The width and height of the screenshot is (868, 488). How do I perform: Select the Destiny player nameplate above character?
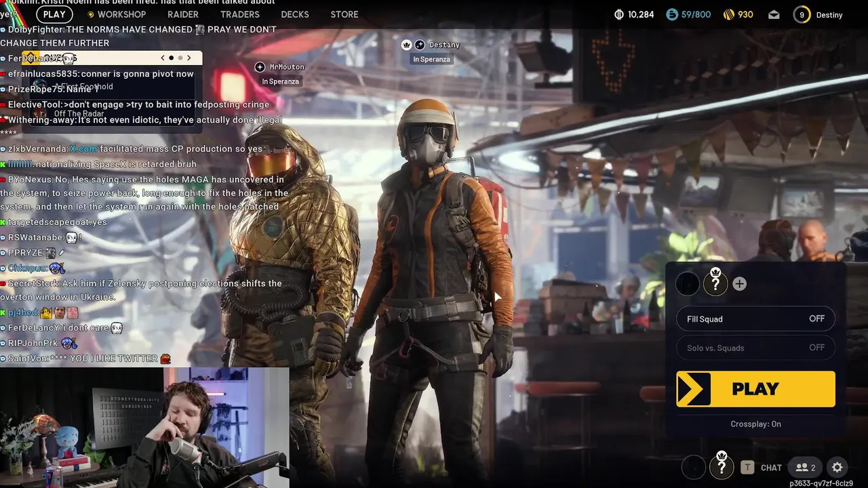click(x=445, y=45)
